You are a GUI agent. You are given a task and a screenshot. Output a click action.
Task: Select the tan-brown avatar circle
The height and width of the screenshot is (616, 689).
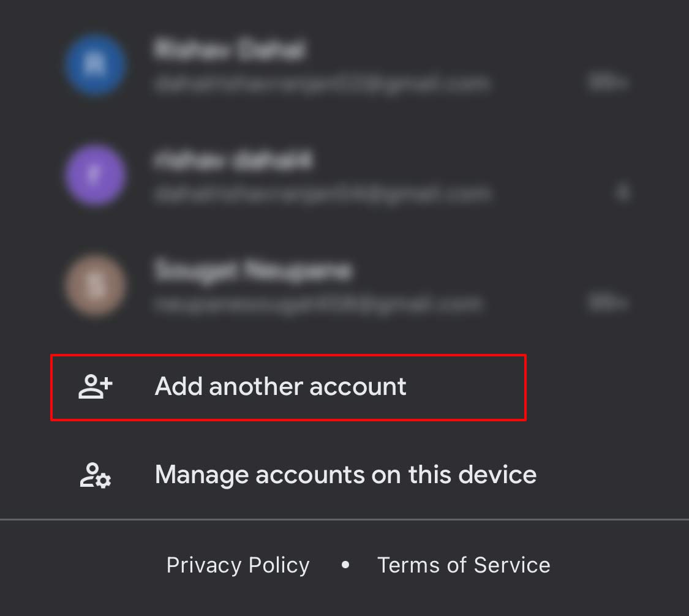point(96,285)
